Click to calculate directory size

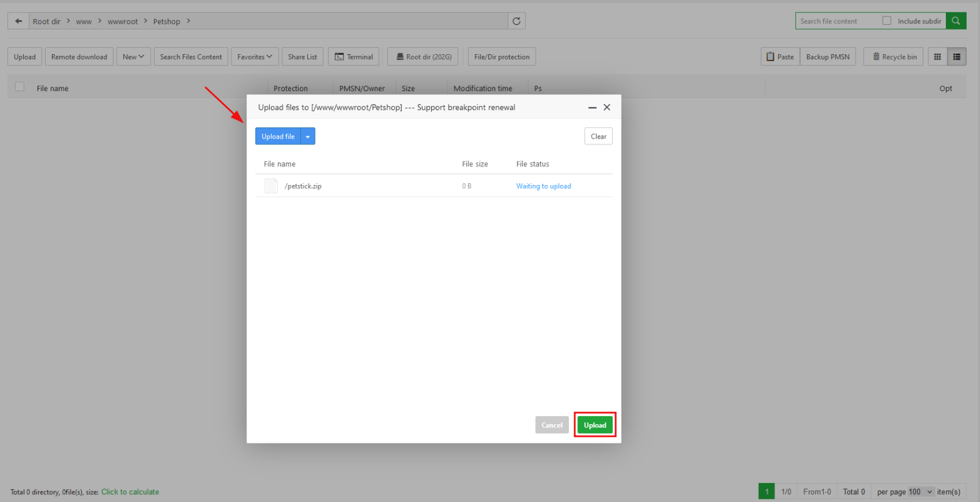(130, 492)
